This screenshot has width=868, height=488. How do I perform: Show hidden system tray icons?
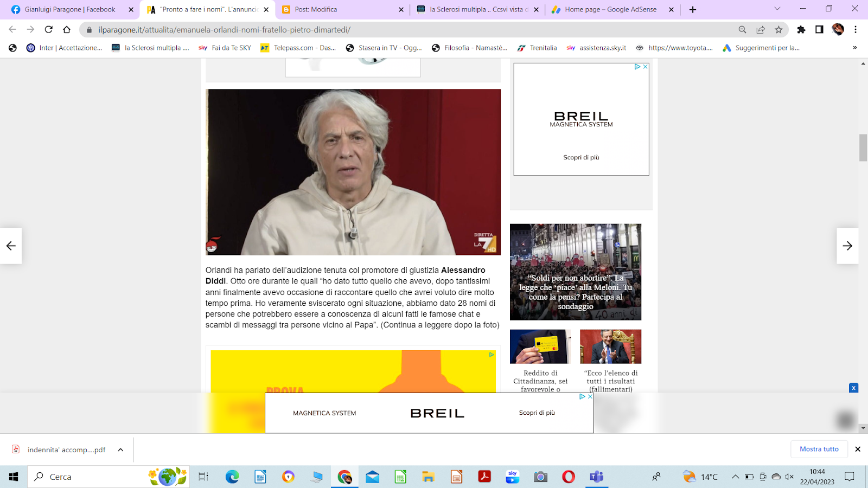[735, 477]
